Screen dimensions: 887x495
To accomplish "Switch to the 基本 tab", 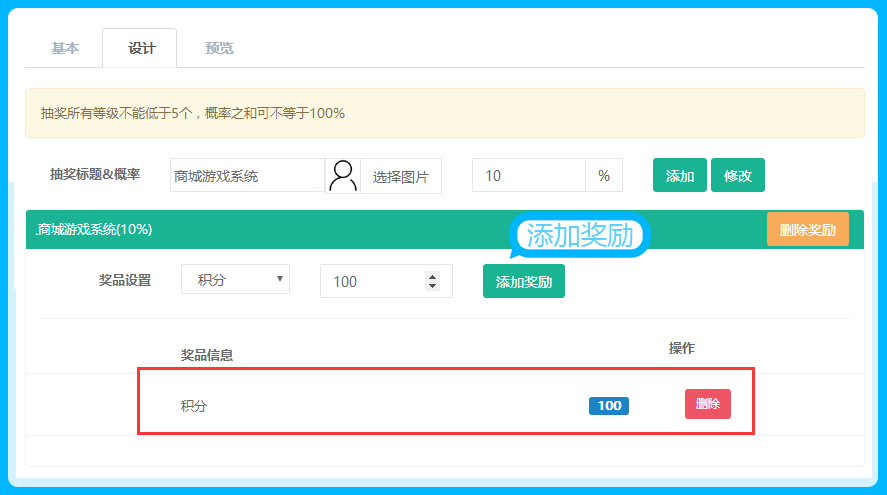I will (65, 48).
